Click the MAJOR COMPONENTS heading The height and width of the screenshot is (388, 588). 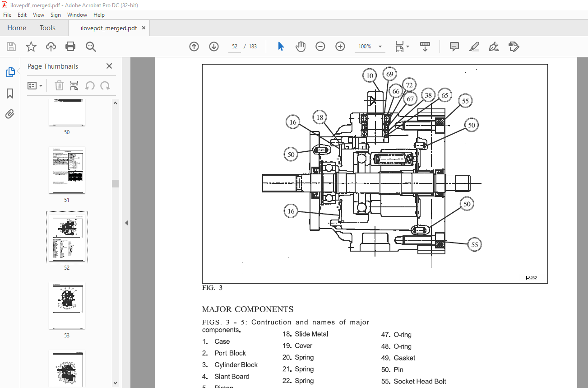tap(248, 309)
